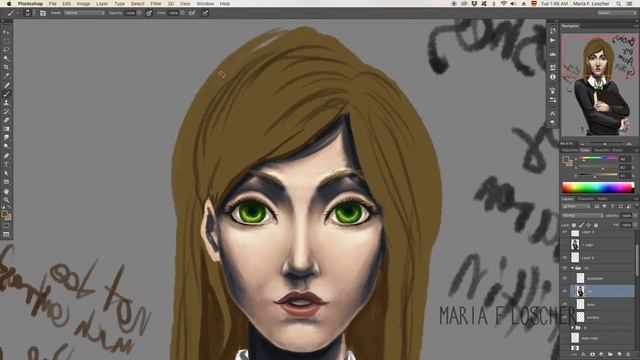The height and width of the screenshot is (360, 640).
Task: Toggle Quick Mask mode
Action: coord(6,226)
